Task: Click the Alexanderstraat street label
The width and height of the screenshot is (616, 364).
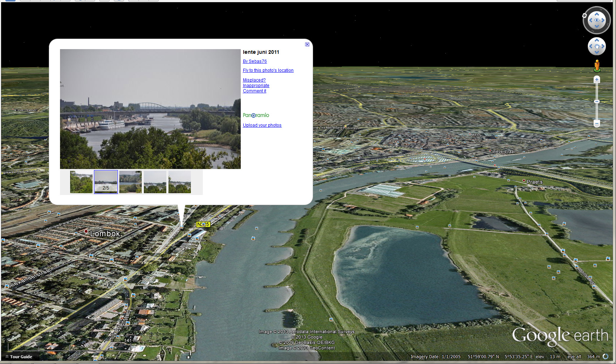Action: pos(30,278)
